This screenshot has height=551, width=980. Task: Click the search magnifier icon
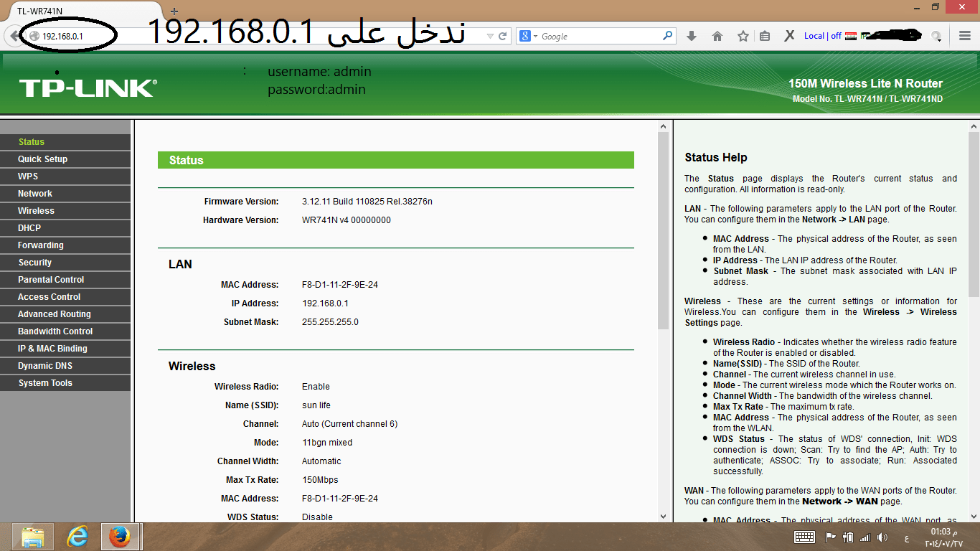click(667, 35)
